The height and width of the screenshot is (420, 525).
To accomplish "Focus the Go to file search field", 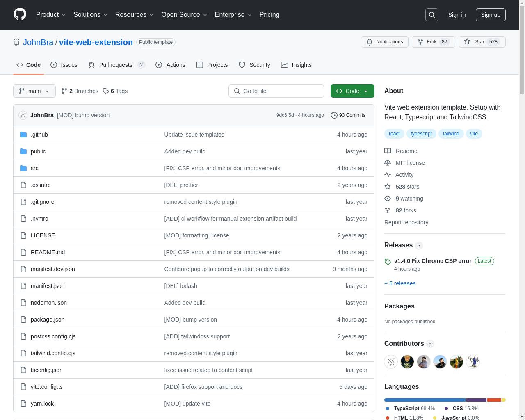I will (x=276, y=91).
